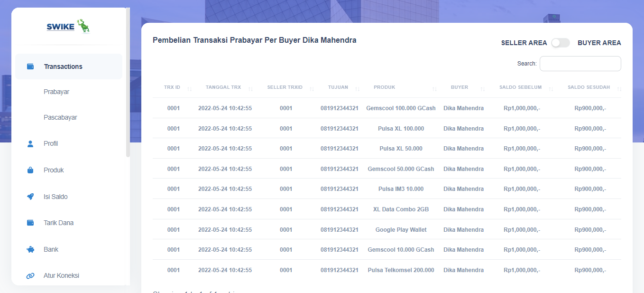
Task: Sort table by Tanggal TRX column
Action: [x=223, y=87]
